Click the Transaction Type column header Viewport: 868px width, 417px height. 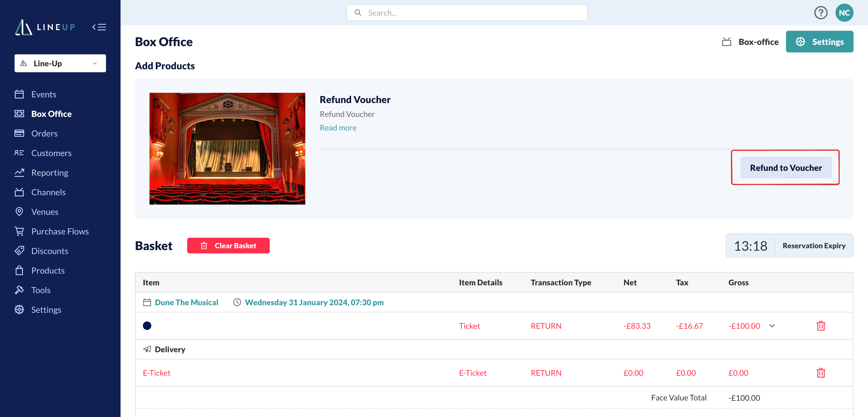pos(561,282)
